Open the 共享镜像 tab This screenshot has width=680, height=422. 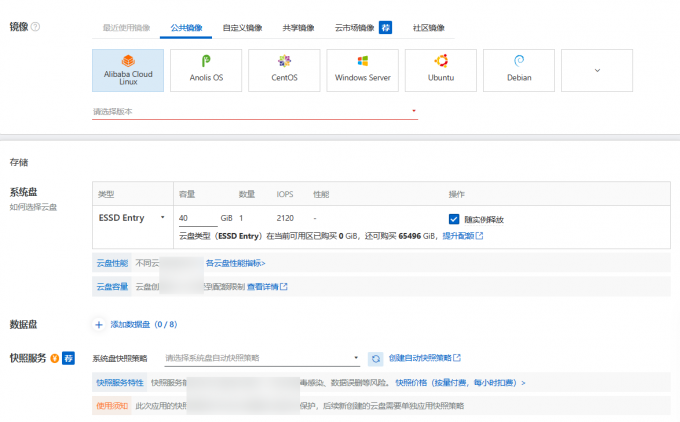tap(298, 28)
